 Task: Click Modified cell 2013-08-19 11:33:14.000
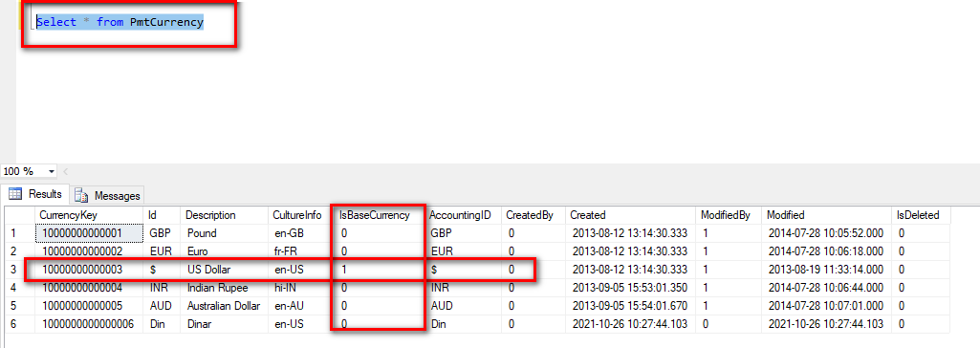coord(827,270)
